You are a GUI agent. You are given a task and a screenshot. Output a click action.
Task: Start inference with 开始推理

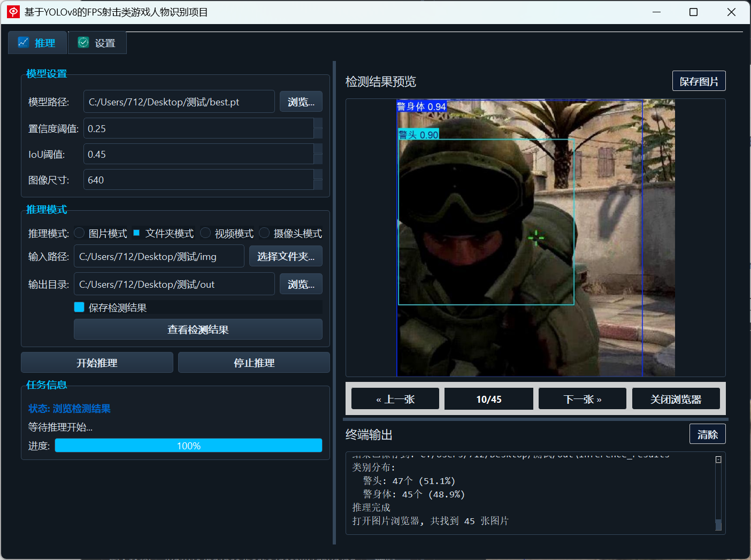[97, 363]
